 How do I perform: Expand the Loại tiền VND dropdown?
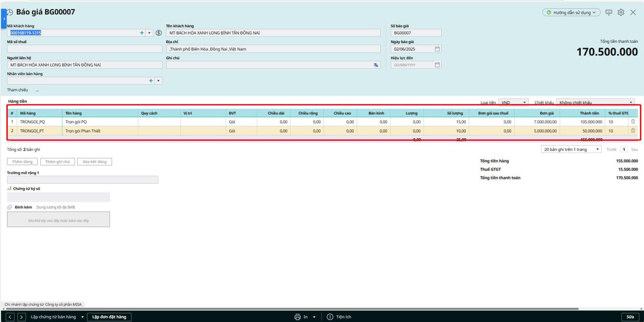click(524, 103)
